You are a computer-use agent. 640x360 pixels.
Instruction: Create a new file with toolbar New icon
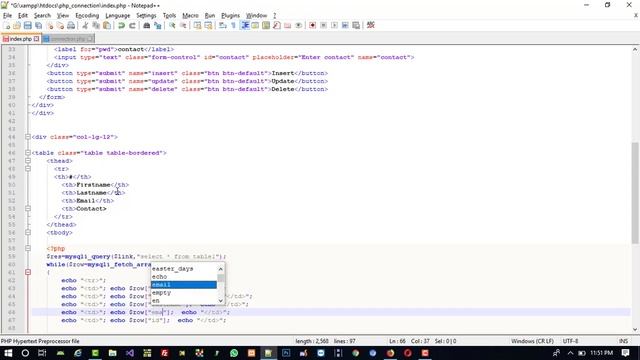click(7, 25)
